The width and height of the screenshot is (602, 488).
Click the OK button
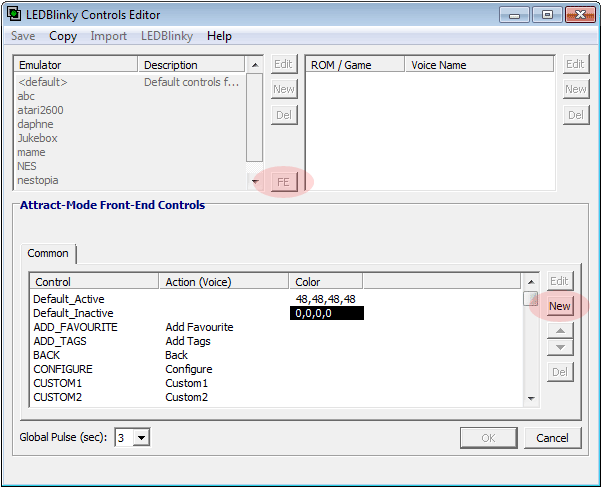489,438
